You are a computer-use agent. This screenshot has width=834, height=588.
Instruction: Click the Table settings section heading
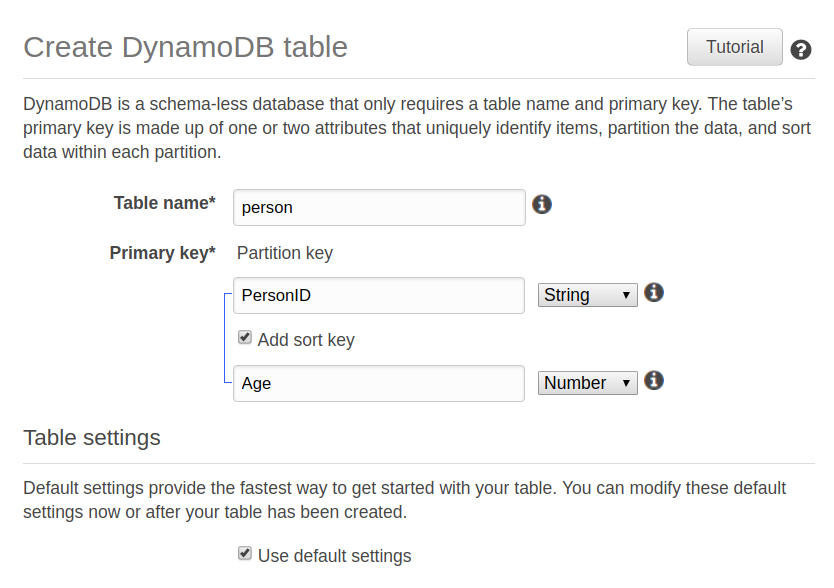92,438
